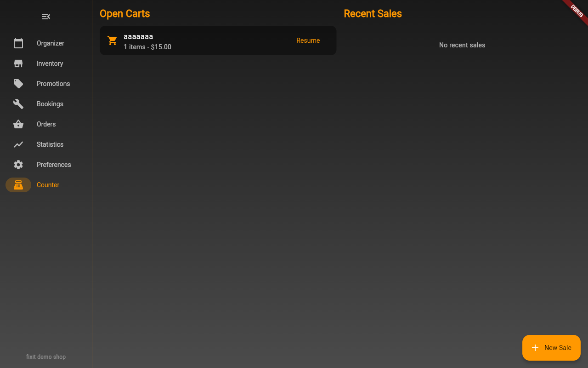Viewport: 588px width, 368px height.
Task: Click the Bookings wrench icon
Action: (18, 104)
